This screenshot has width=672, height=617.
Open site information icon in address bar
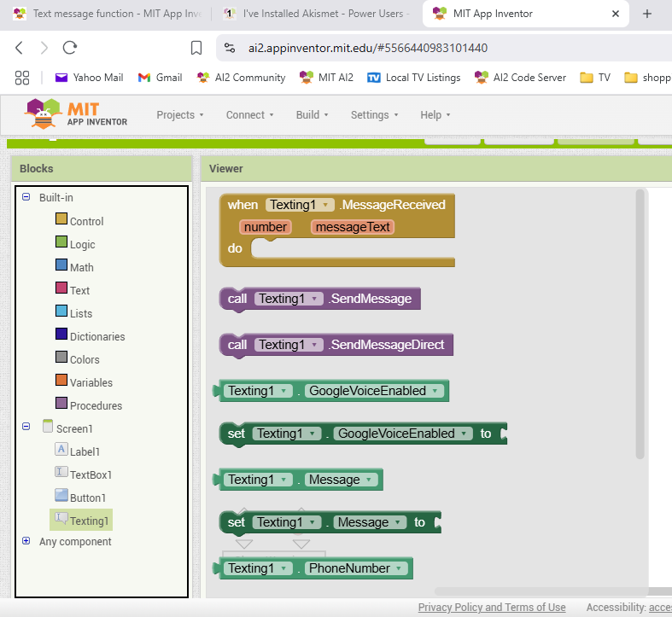pyautogui.click(x=230, y=48)
